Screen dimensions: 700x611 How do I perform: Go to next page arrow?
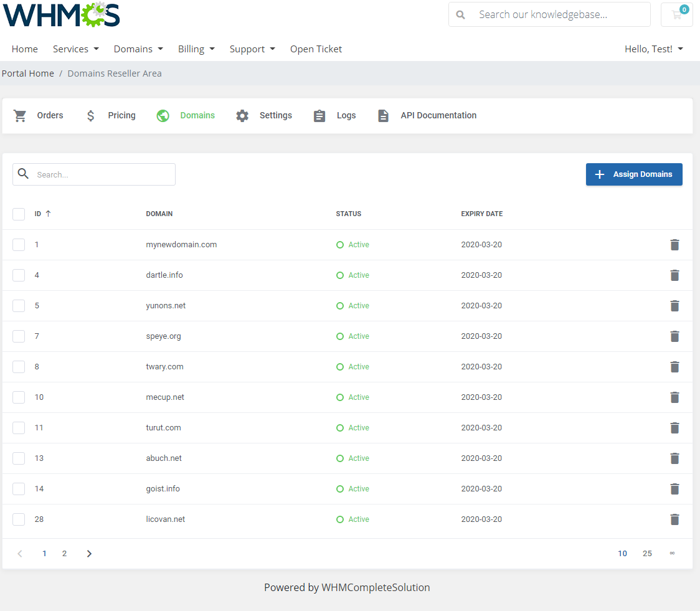tap(89, 554)
